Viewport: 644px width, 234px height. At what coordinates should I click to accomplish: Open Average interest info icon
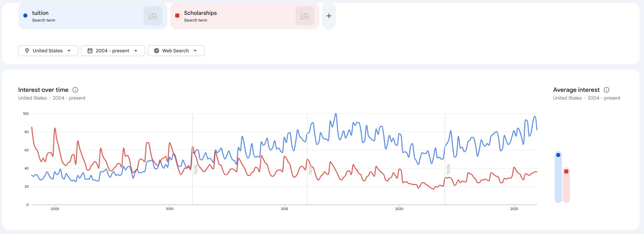607,90
